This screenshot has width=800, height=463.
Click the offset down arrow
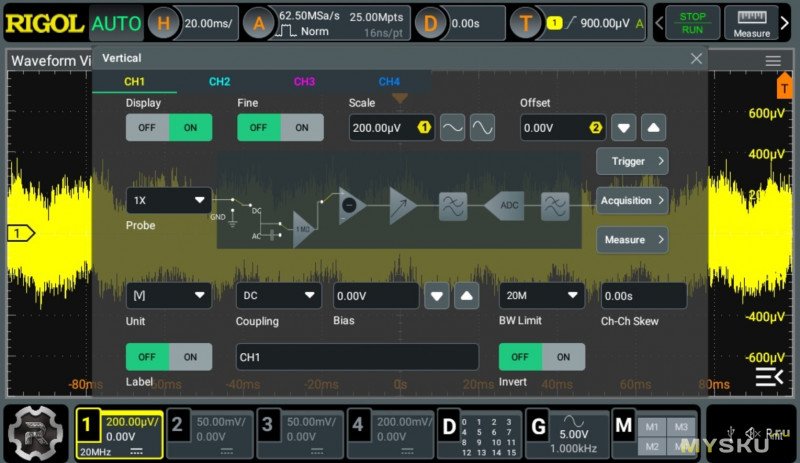click(x=624, y=127)
